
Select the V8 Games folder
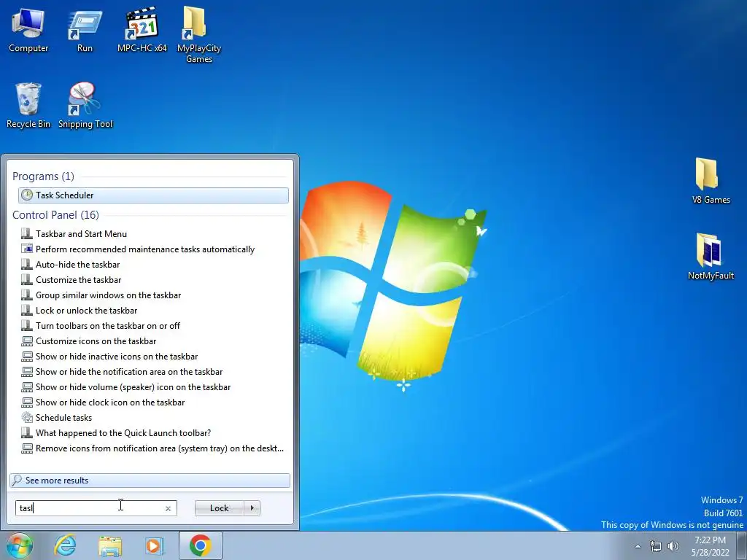click(711, 182)
